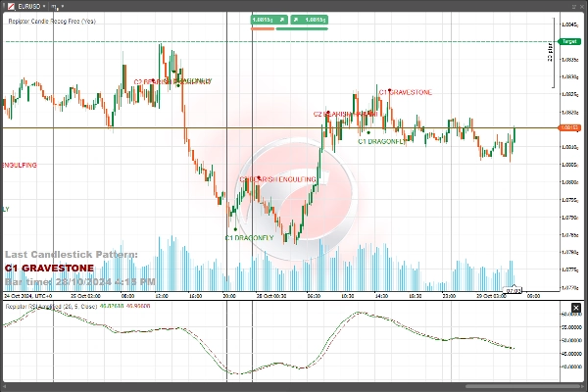This screenshot has height=392, width=588.
Task: Click the green Target price label
Action: tap(568, 43)
